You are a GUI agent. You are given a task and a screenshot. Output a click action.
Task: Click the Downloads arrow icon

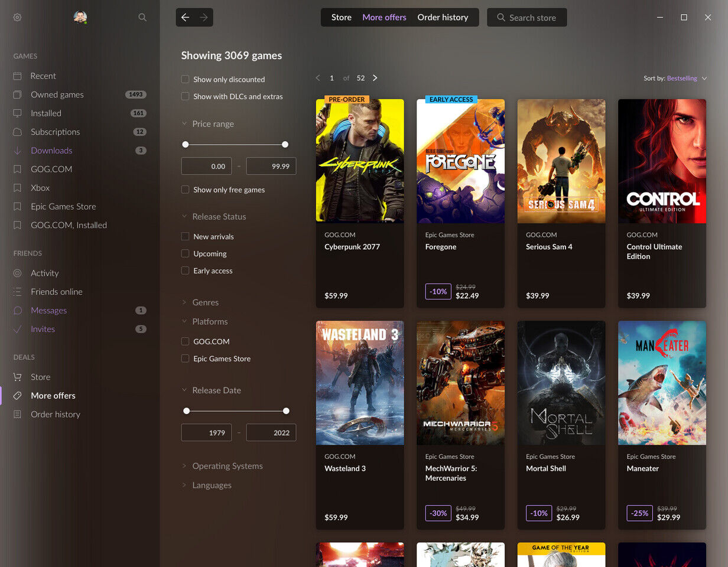[17, 151]
